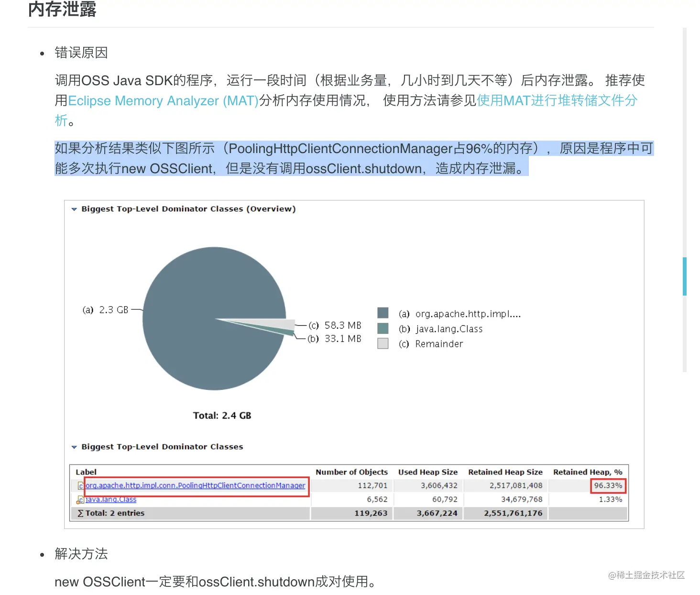700x595 pixels.
Task: Click the Number of Objects column header
Action: click(351, 472)
